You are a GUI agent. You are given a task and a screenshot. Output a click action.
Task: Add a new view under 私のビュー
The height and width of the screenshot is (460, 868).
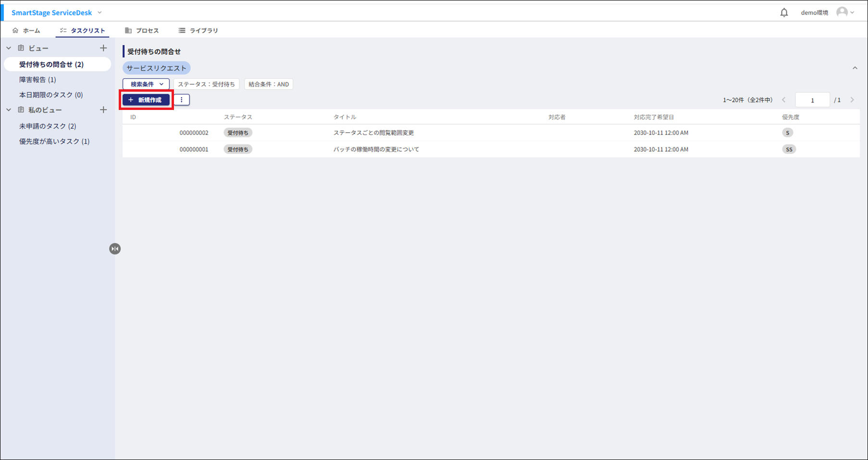(x=103, y=110)
